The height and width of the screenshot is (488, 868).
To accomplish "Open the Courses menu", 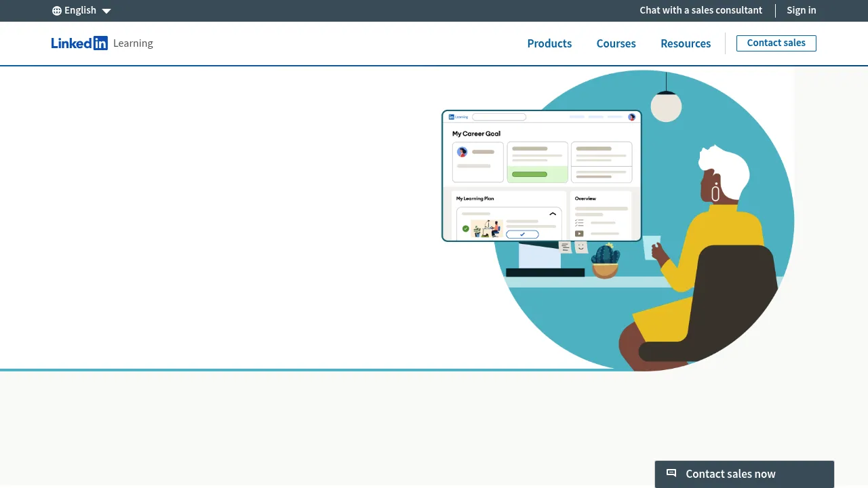I will [616, 43].
